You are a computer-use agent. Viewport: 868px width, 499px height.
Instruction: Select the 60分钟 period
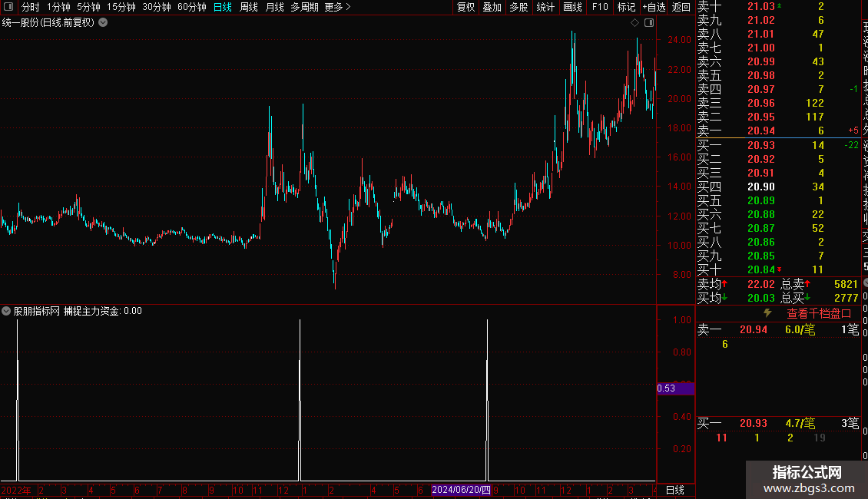click(192, 7)
